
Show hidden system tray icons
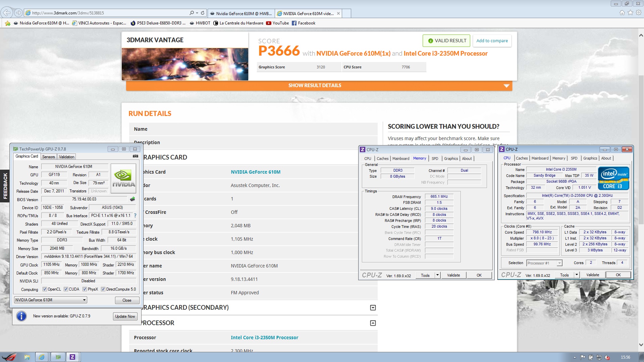pyautogui.click(x=575, y=357)
